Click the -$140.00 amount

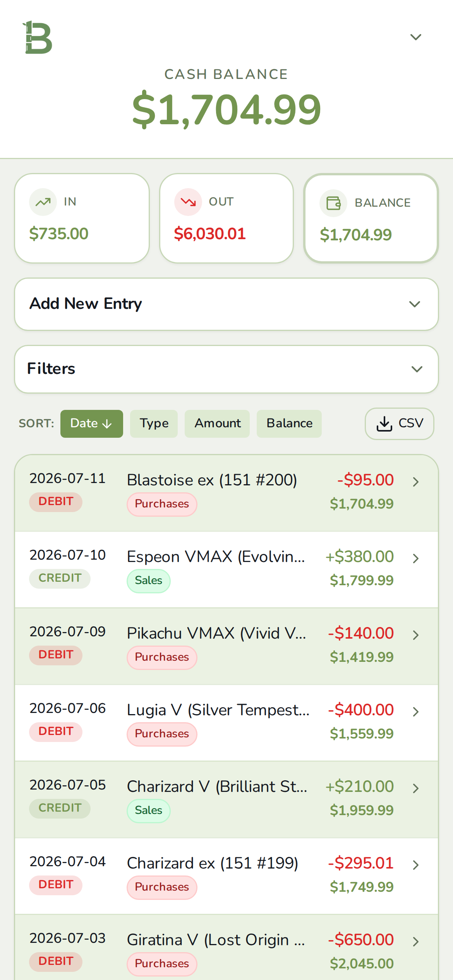pyautogui.click(x=361, y=633)
